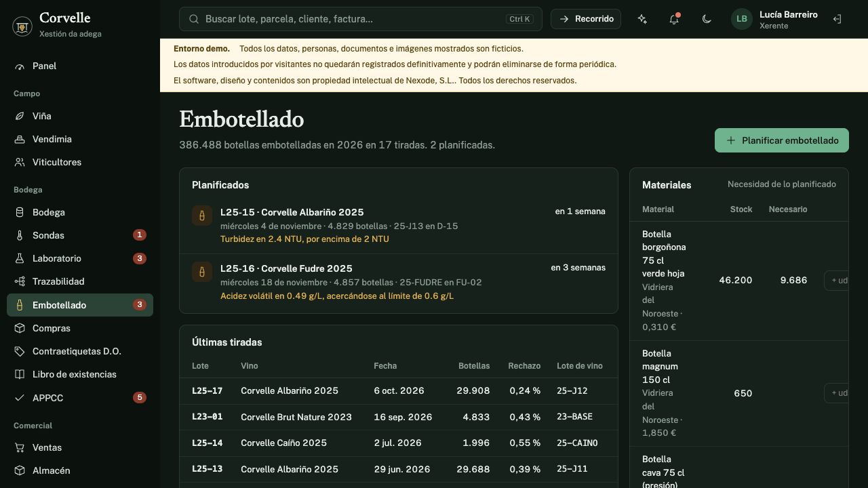The image size is (868, 488).
Task: Click the Sondas badge showing 1
Action: 140,235
